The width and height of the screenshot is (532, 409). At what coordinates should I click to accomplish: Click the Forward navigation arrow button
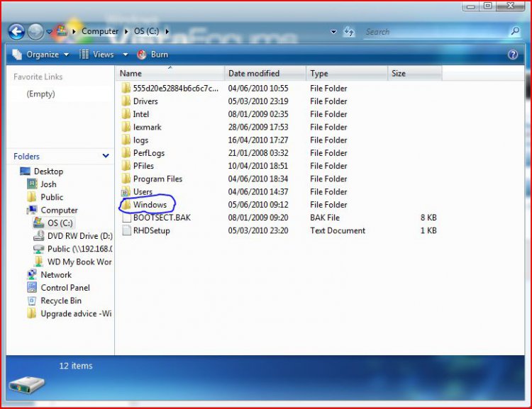[x=35, y=32]
